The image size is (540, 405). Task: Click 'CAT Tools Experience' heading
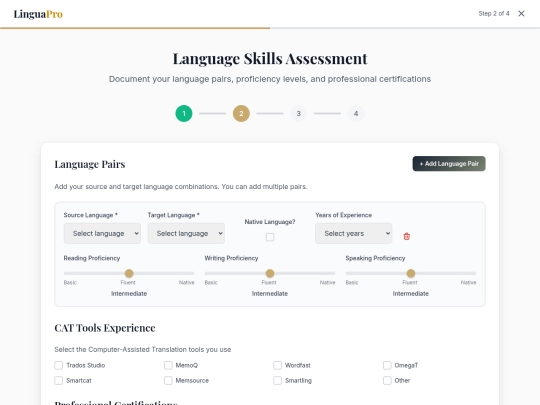(x=105, y=328)
